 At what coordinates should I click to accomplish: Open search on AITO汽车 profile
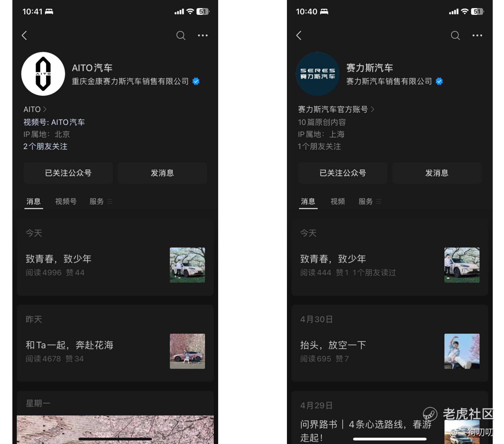181,35
